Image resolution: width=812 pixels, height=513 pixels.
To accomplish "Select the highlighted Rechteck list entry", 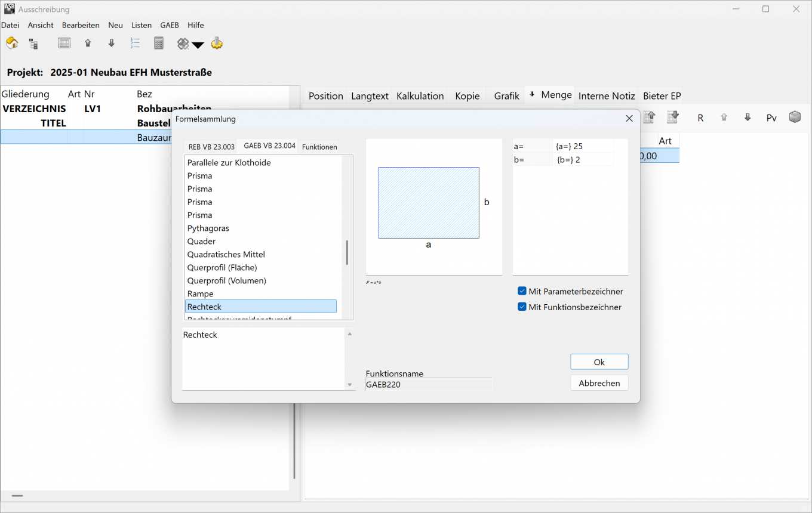I will [261, 307].
